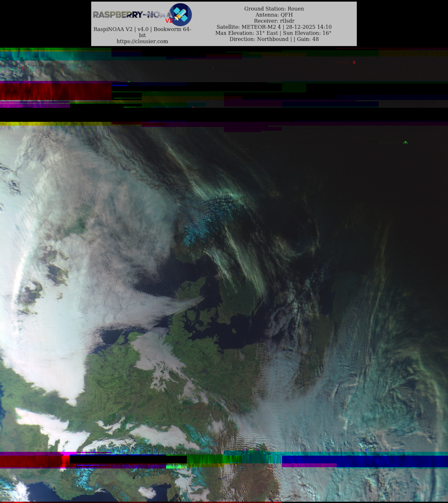Screen dimensions: 448x503
Task: Click the Max Elevation and Sun Elevation line
Action: point(273,33)
